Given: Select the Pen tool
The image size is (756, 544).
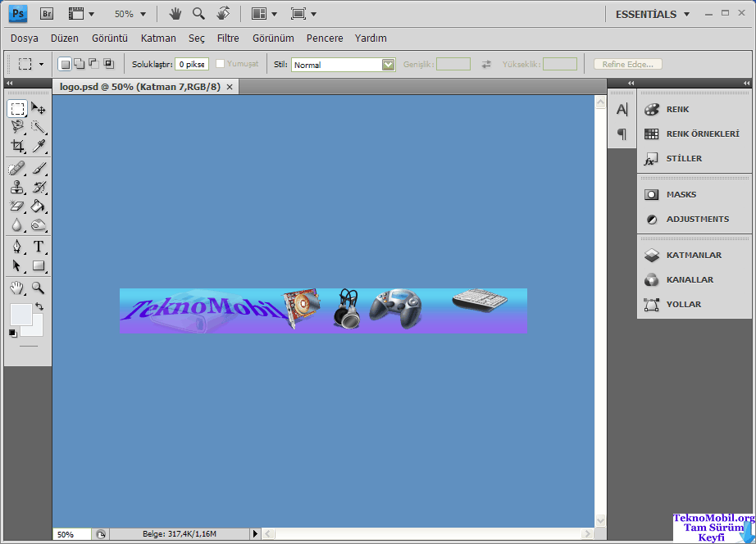Looking at the screenshot, I should (17, 247).
